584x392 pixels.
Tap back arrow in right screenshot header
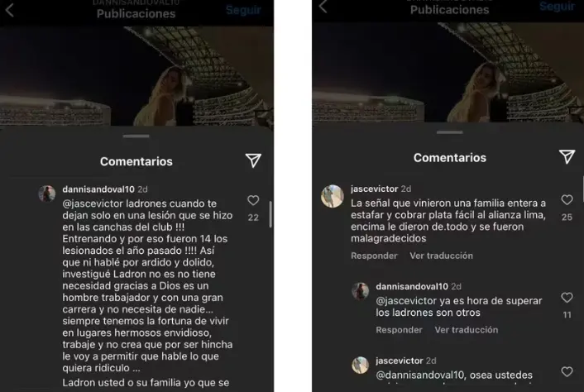[x=323, y=7]
